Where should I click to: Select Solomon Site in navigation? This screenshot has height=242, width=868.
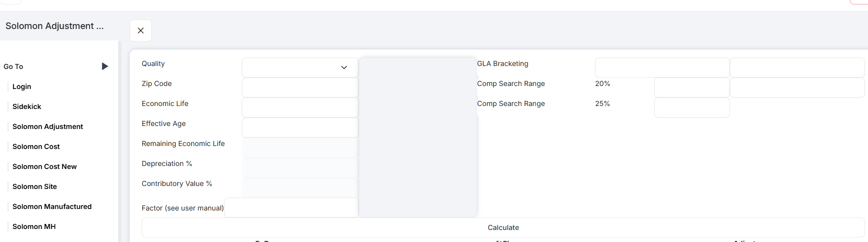(35, 186)
